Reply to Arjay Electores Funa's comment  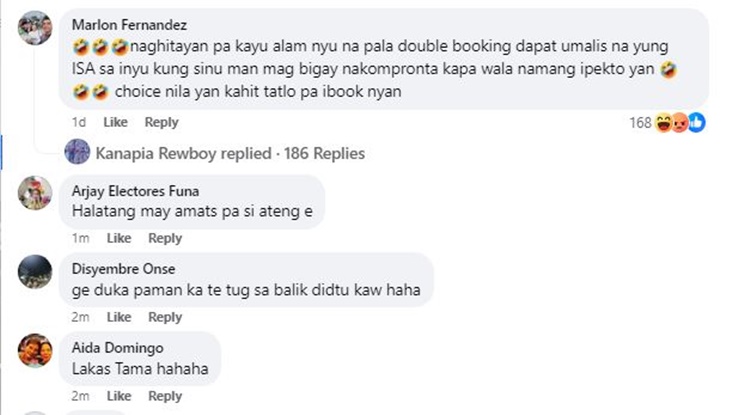pyautogui.click(x=165, y=238)
